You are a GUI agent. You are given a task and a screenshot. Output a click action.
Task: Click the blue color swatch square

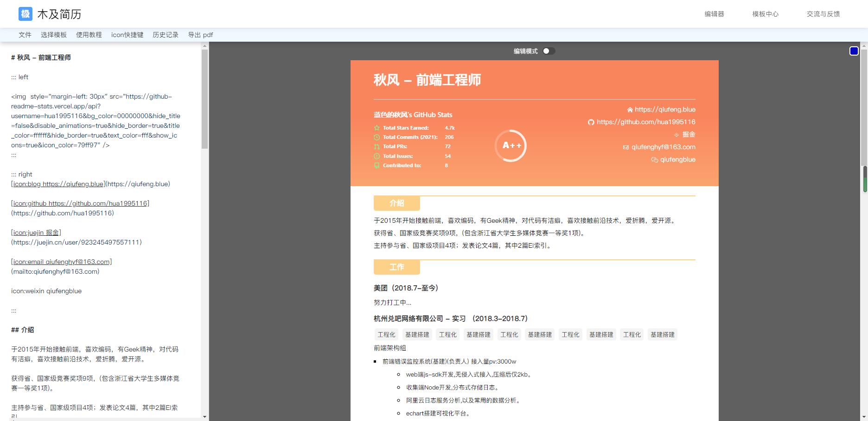[854, 51]
